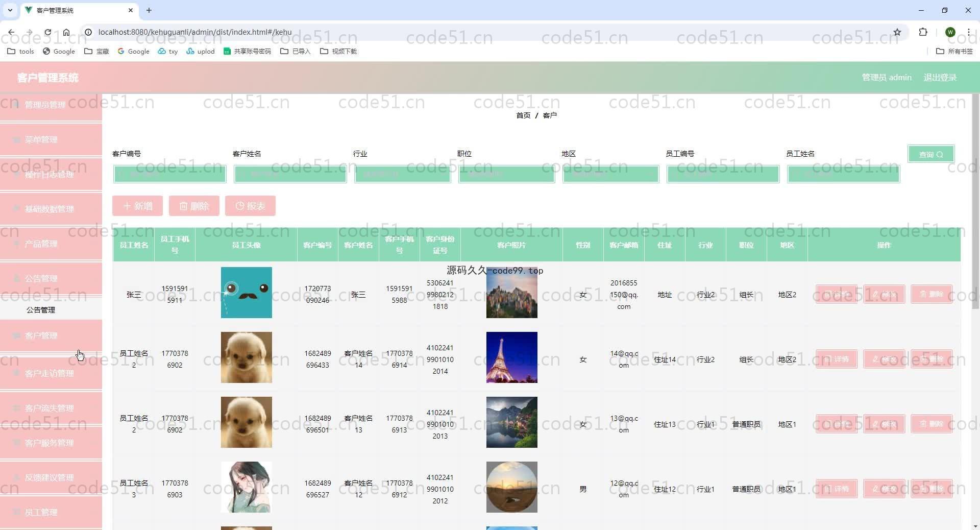Open the browser extensions puzzle icon

click(923, 32)
